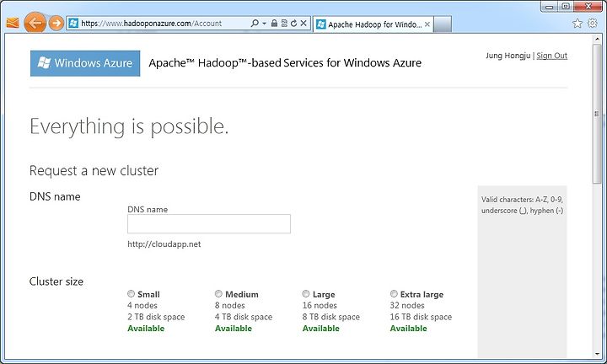
Task: Click the compatibility view icon
Action: pos(284,24)
